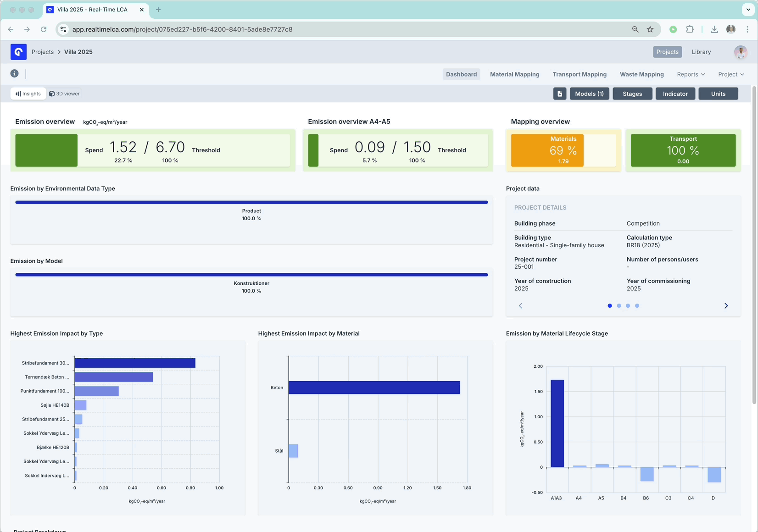Open site information icon in address bar
This screenshot has width=758, height=532.
point(63,29)
